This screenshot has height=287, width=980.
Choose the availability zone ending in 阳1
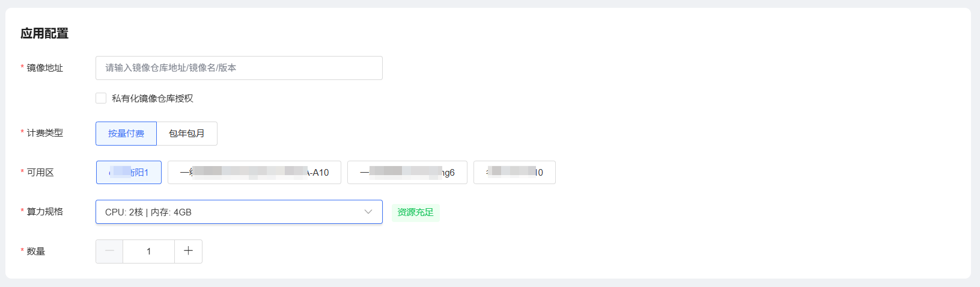click(x=129, y=172)
